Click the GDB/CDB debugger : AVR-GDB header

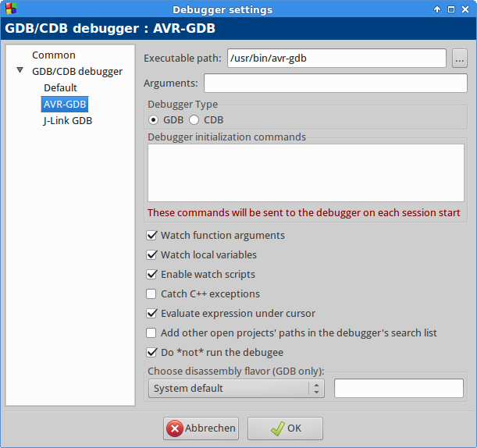pos(110,28)
